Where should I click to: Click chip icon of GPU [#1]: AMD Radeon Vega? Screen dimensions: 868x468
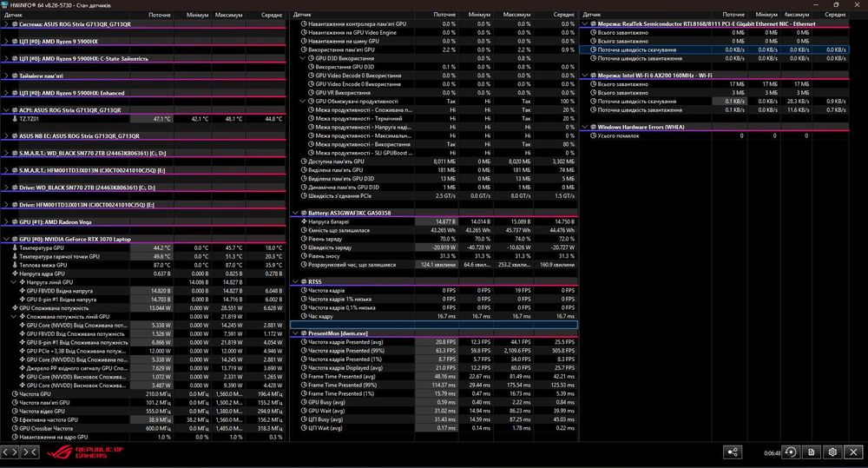15,222
